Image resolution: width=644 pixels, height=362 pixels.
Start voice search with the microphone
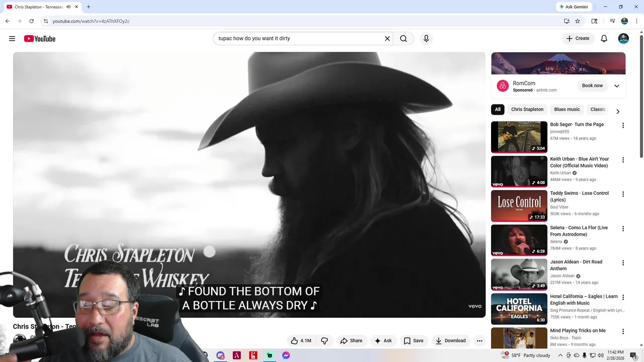click(426, 39)
